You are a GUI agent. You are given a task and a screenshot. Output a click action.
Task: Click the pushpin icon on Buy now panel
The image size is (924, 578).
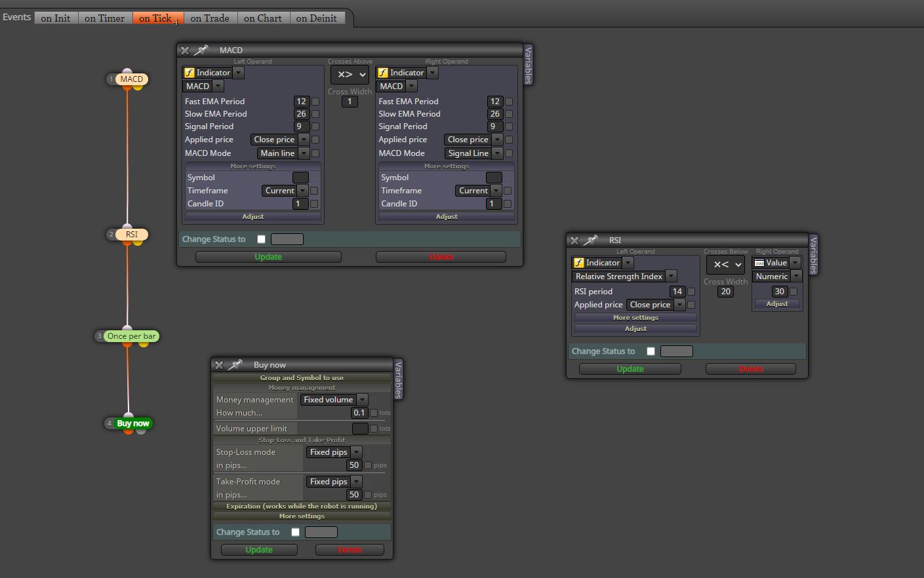coord(235,364)
